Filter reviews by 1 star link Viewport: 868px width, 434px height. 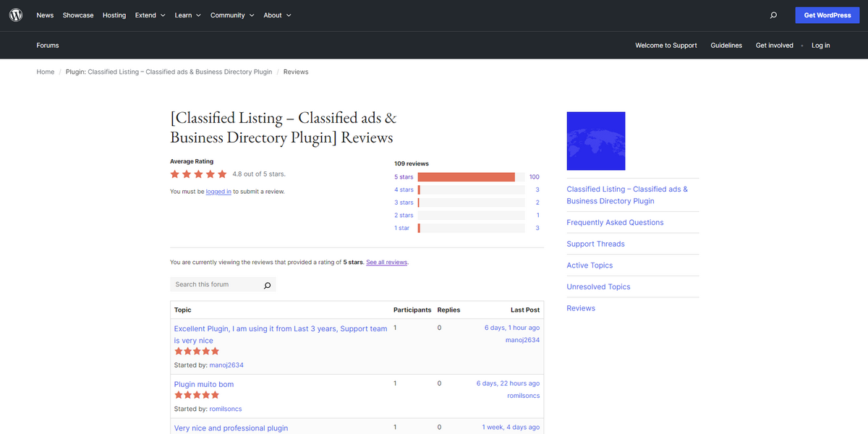(401, 228)
